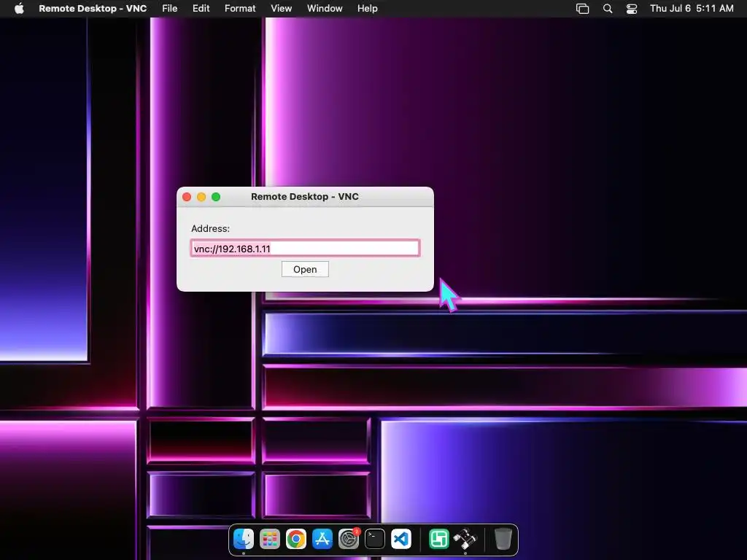Image resolution: width=747 pixels, height=560 pixels.
Task: Open Launchpad in the Dock
Action: click(270, 539)
